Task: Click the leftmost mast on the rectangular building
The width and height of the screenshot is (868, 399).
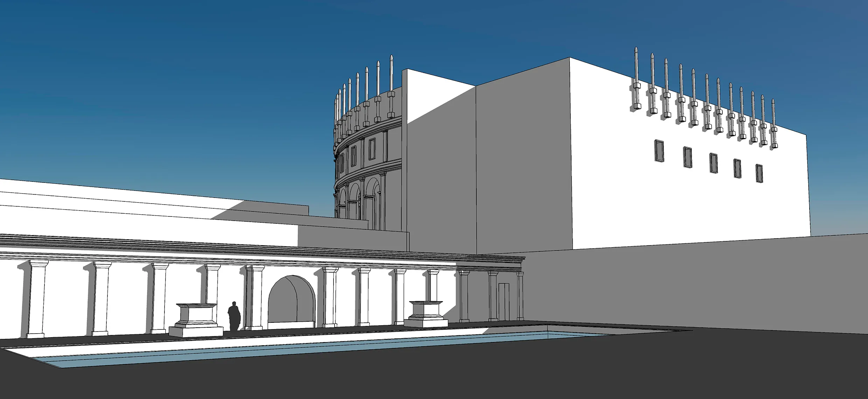Action: pyautogui.click(x=636, y=79)
